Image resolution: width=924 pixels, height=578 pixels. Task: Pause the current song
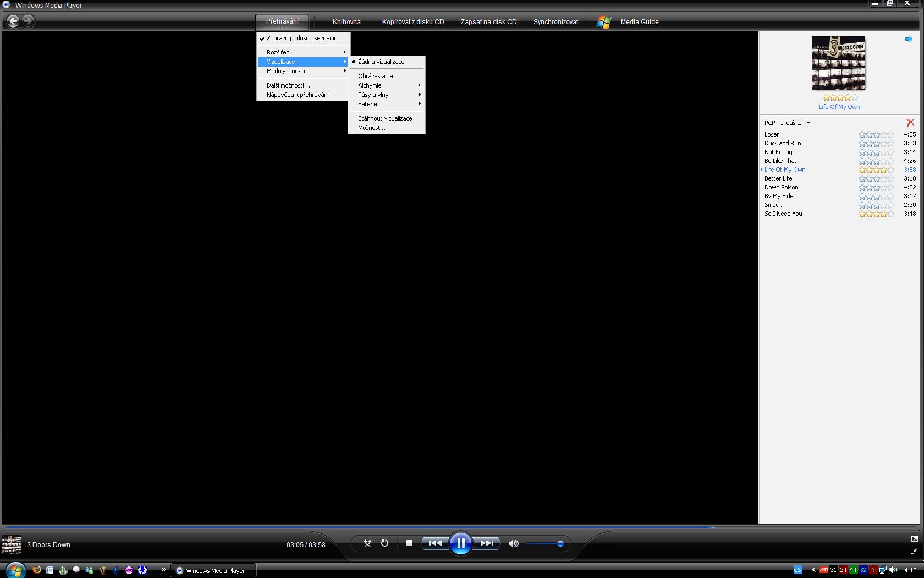(x=460, y=543)
